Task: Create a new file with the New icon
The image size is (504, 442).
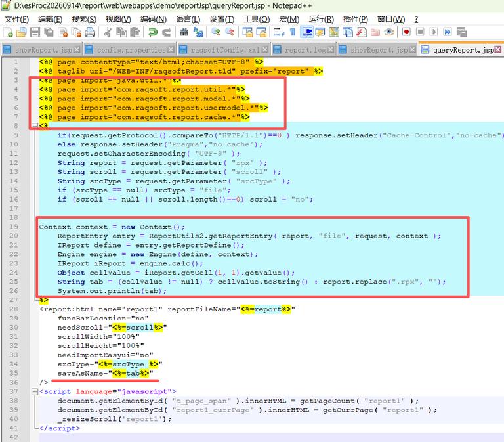Action: tap(8, 32)
